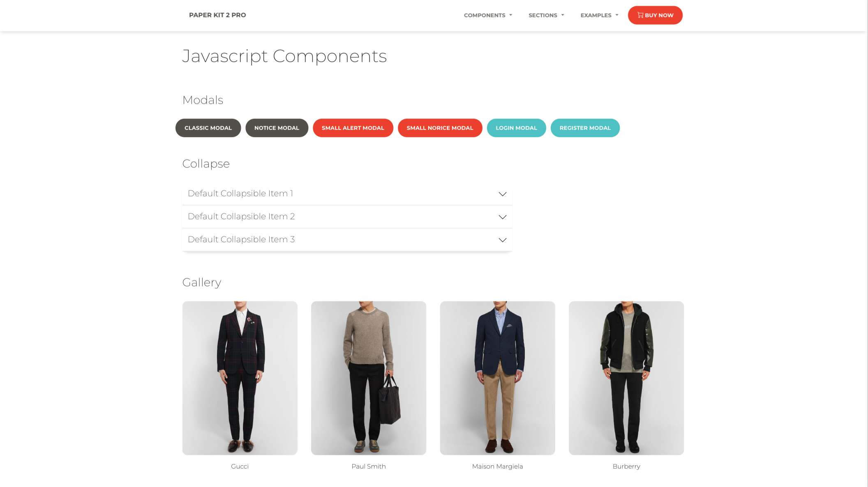
Task: Open the SMALL ALERT MODAL
Action: click(352, 127)
